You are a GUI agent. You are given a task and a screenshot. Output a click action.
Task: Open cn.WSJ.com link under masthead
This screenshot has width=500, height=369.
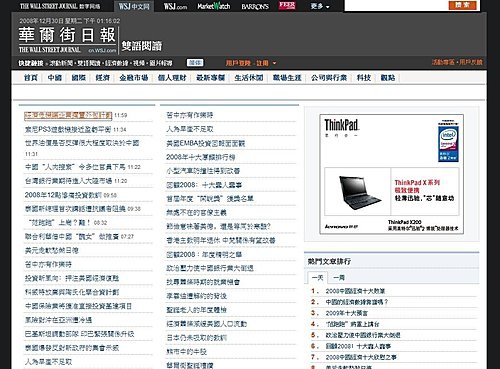(x=102, y=50)
